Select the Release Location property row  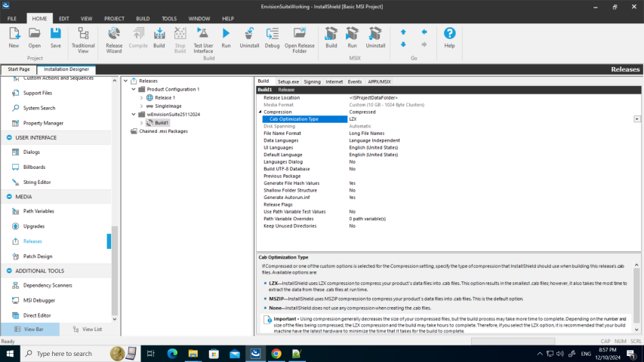(x=448, y=98)
